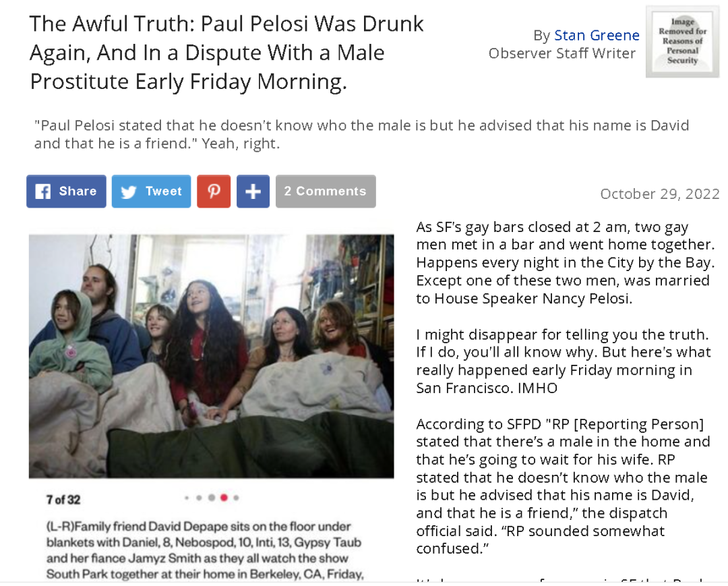
Task: Share the article on Facebook
Action: click(66, 192)
